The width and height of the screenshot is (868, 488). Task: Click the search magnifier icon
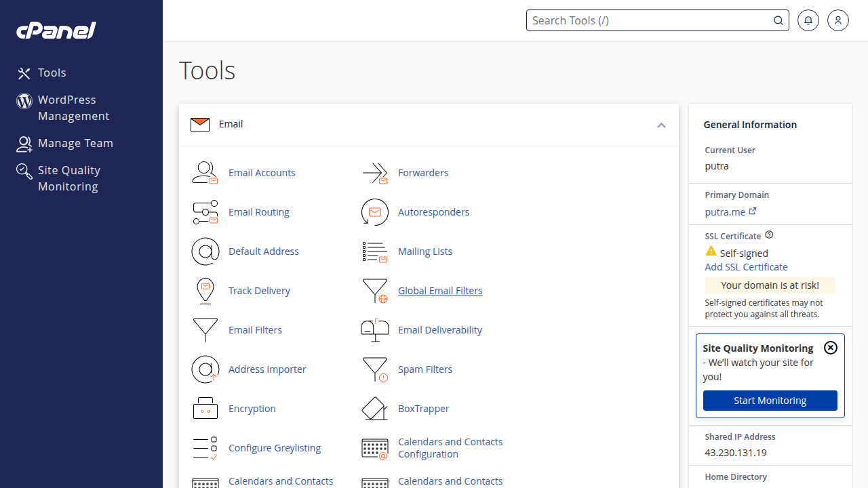[778, 20]
